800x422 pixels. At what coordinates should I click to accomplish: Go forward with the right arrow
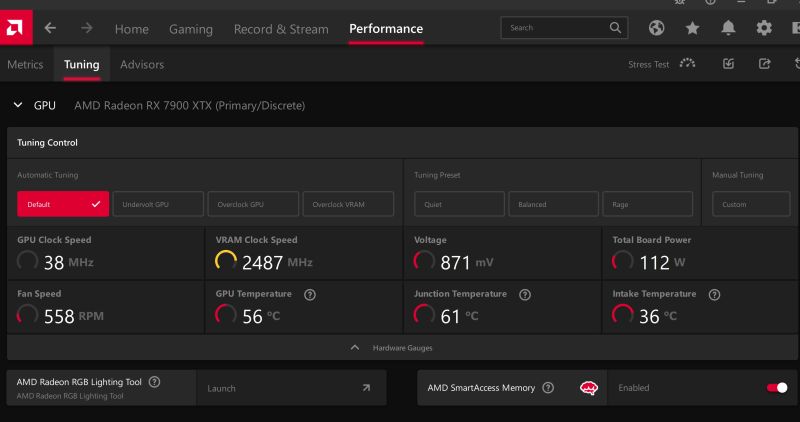tap(87, 28)
